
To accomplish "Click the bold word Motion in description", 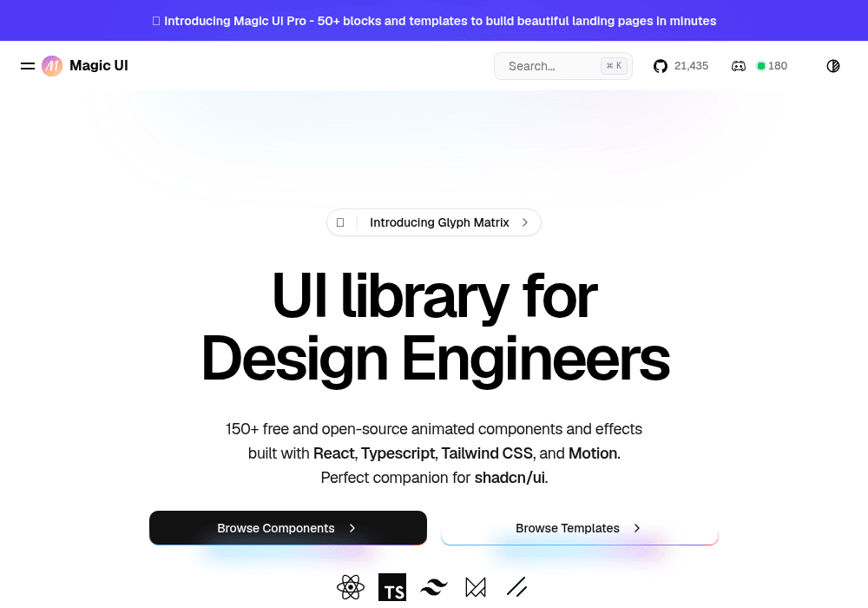I will click(593, 453).
